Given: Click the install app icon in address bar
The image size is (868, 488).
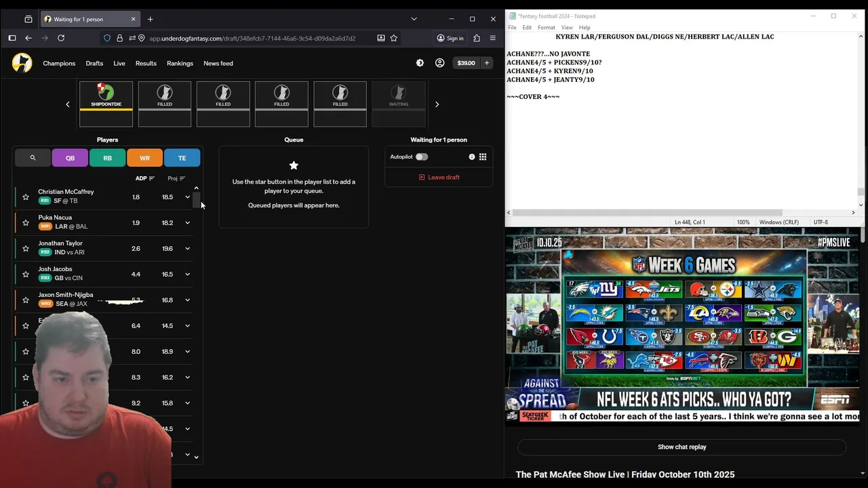Looking at the screenshot, I should [x=381, y=38].
